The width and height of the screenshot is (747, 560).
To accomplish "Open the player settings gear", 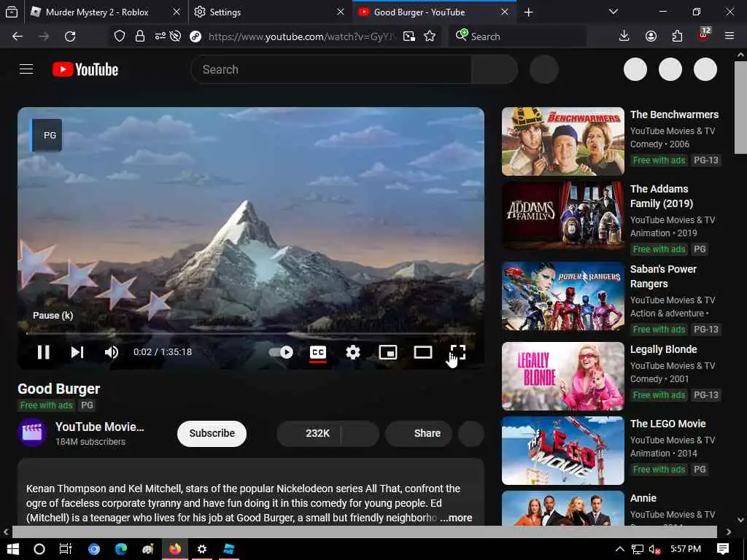I will (352, 352).
